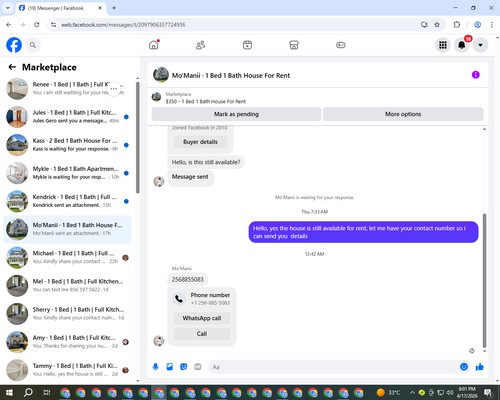
Task: Open the Marketplace storefront icon
Action: click(294, 45)
